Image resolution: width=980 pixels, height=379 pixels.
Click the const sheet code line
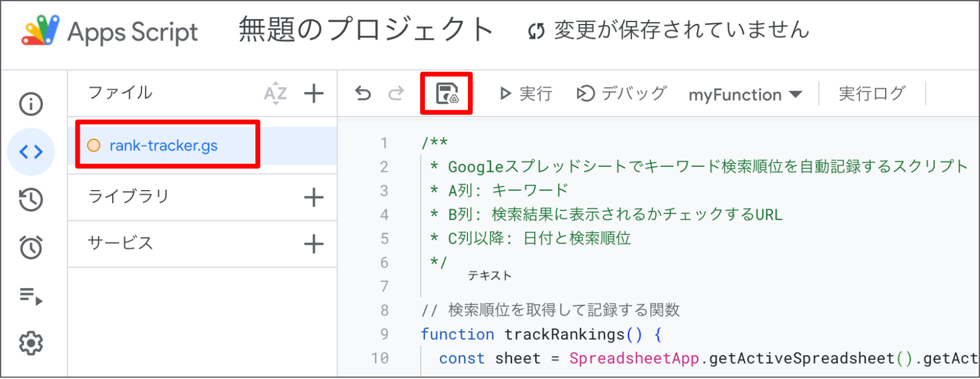coord(708,358)
